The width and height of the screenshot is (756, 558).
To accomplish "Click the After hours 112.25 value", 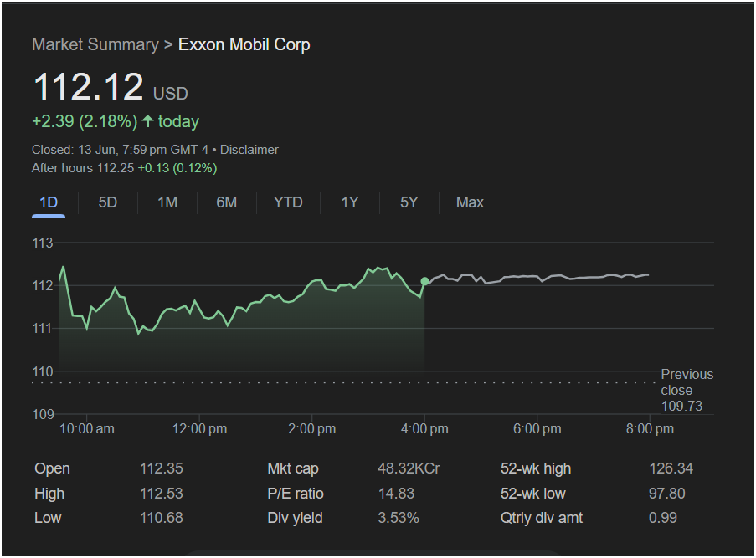I will click(x=116, y=168).
